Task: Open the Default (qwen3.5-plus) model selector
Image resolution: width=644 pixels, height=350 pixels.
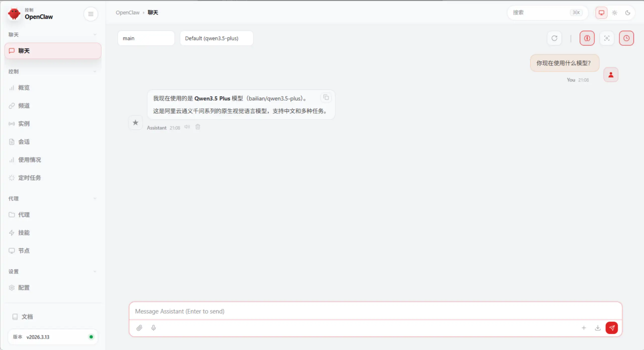Action: tap(216, 38)
